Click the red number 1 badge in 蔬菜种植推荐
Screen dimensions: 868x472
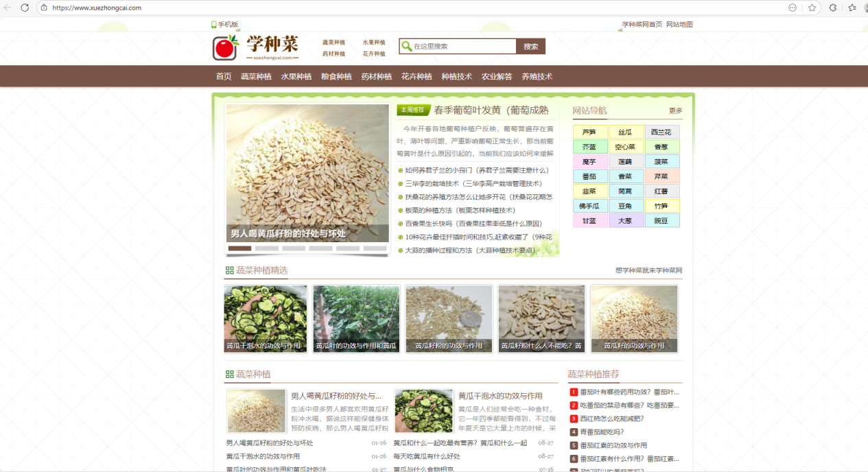click(x=574, y=392)
